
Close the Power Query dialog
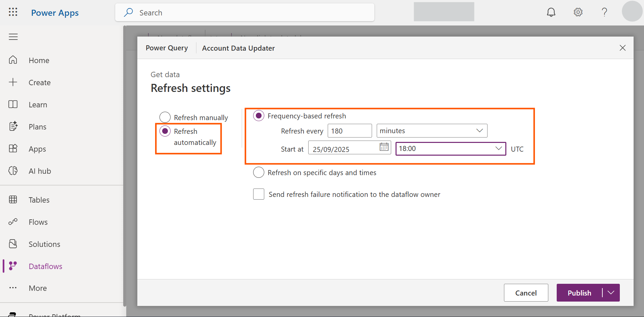pyautogui.click(x=623, y=48)
